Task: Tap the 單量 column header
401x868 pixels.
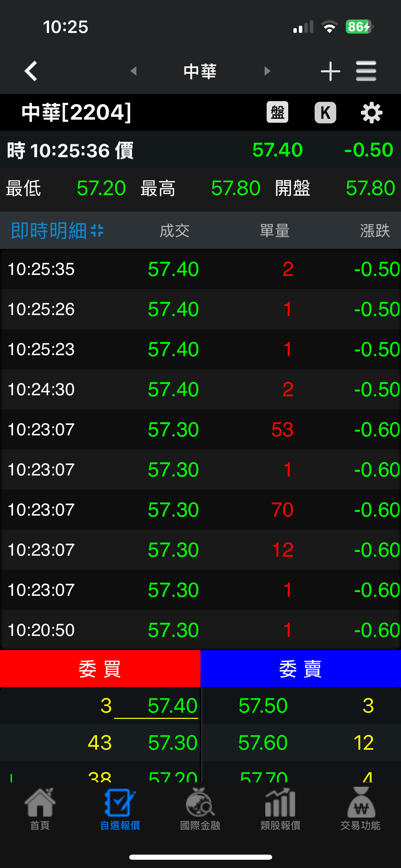Action: [275, 231]
